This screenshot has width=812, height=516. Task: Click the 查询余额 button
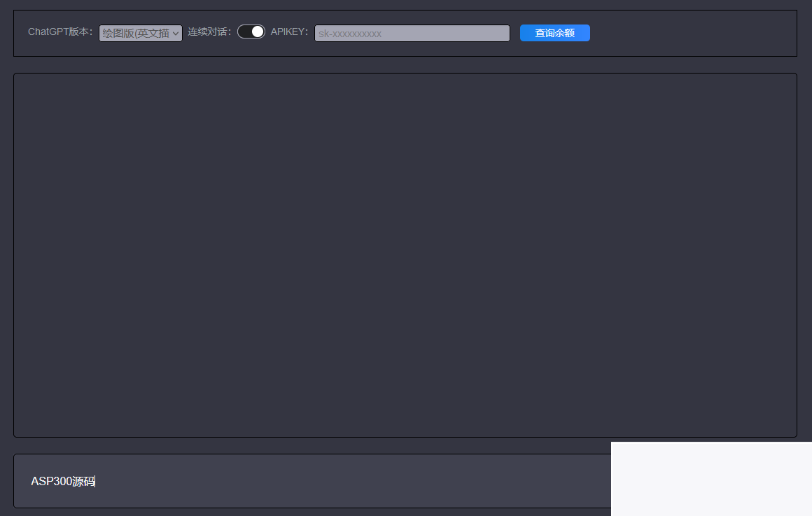pos(554,33)
